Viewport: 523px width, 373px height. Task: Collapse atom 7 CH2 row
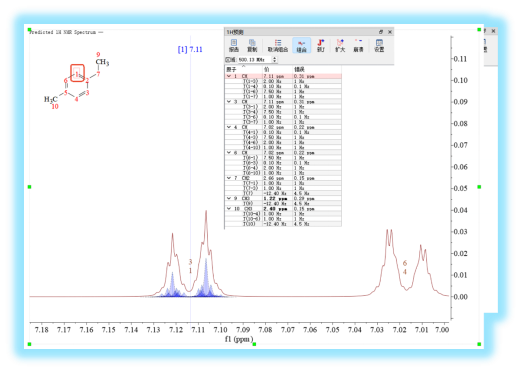tap(229, 178)
